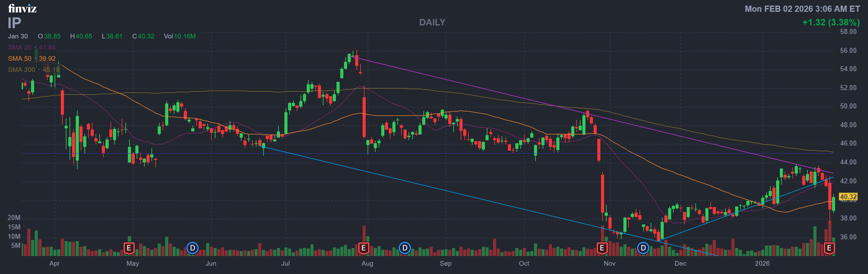The height and width of the screenshot is (274, 868).
Task: Click the earnings marker above May
Action: 129,248
